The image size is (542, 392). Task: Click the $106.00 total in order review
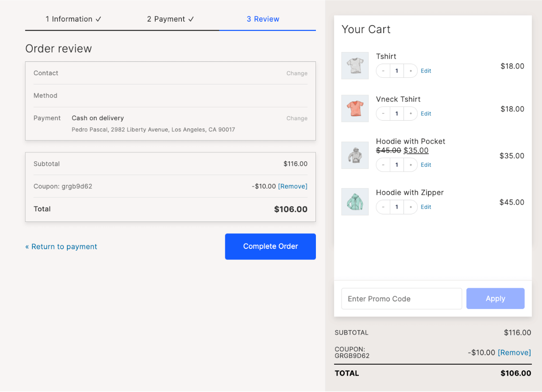291,209
